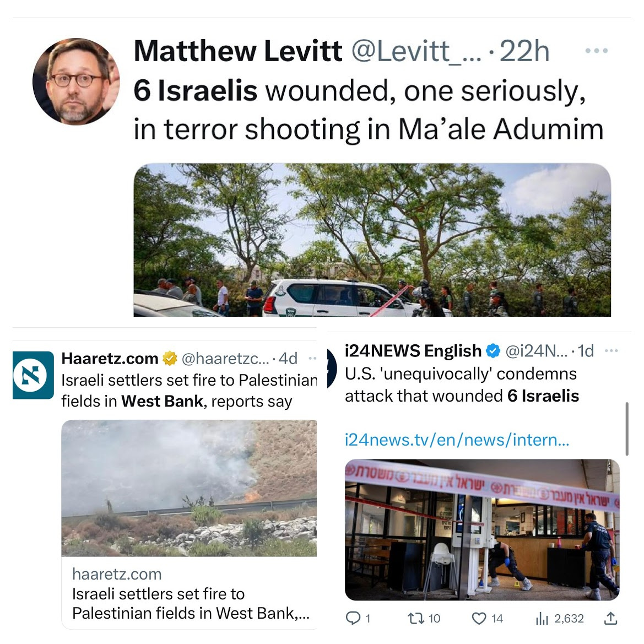The image size is (644, 644).
Task: Open Matthew Levitt's profile picture
Action: pyautogui.click(x=76, y=82)
